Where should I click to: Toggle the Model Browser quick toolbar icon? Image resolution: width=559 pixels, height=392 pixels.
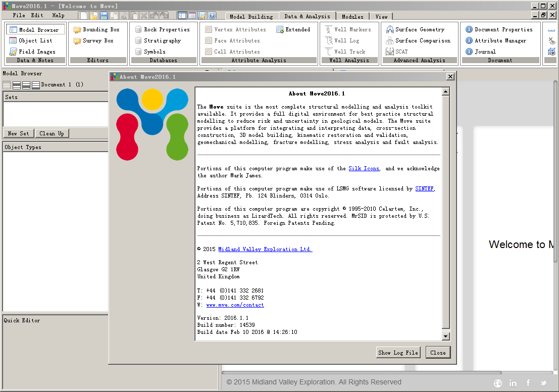[182, 16]
